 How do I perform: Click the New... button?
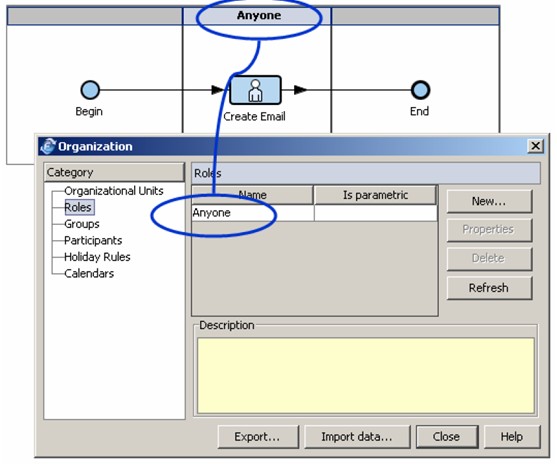(489, 201)
